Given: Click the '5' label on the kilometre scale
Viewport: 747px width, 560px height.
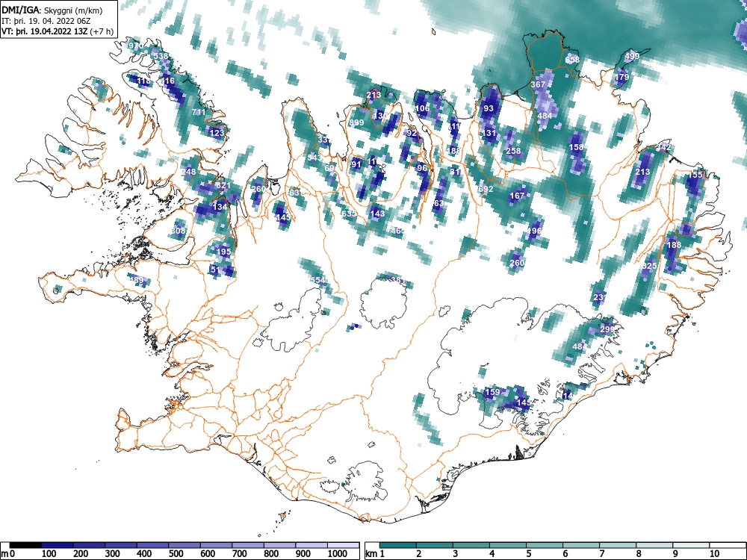Looking at the screenshot, I should pos(528,553).
